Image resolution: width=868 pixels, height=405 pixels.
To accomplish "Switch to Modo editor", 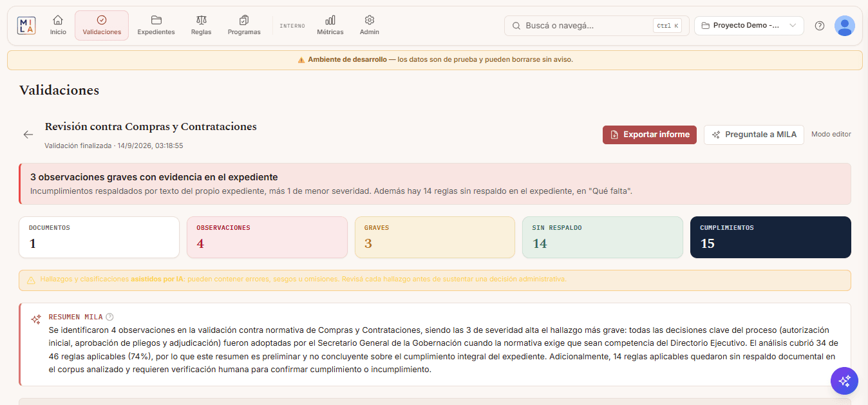I will pyautogui.click(x=831, y=134).
